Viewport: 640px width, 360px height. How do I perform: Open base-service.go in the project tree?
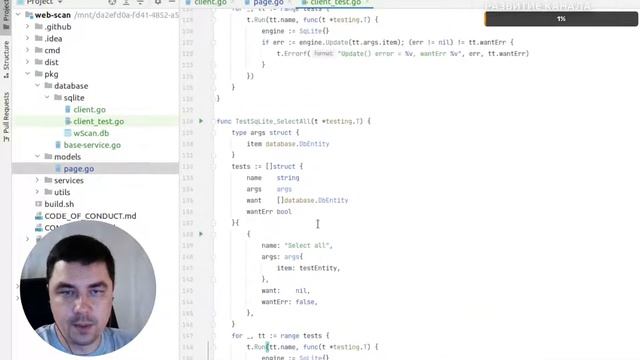(x=92, y=145)
